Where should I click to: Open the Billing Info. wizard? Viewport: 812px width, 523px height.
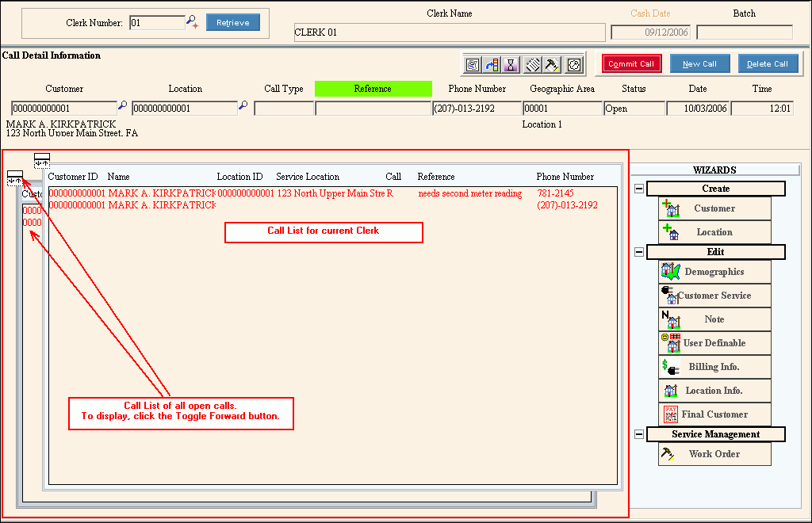[714, 367]
